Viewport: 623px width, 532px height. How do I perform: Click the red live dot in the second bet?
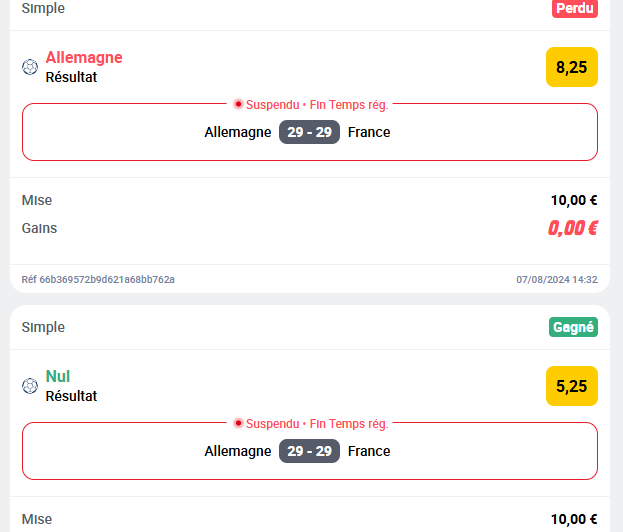point(238,423)
